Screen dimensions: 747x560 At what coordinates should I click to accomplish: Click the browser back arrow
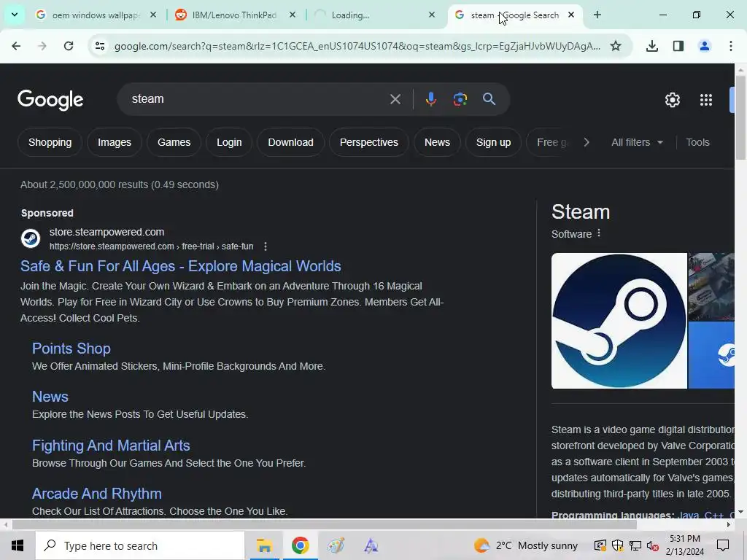point(16,46)
